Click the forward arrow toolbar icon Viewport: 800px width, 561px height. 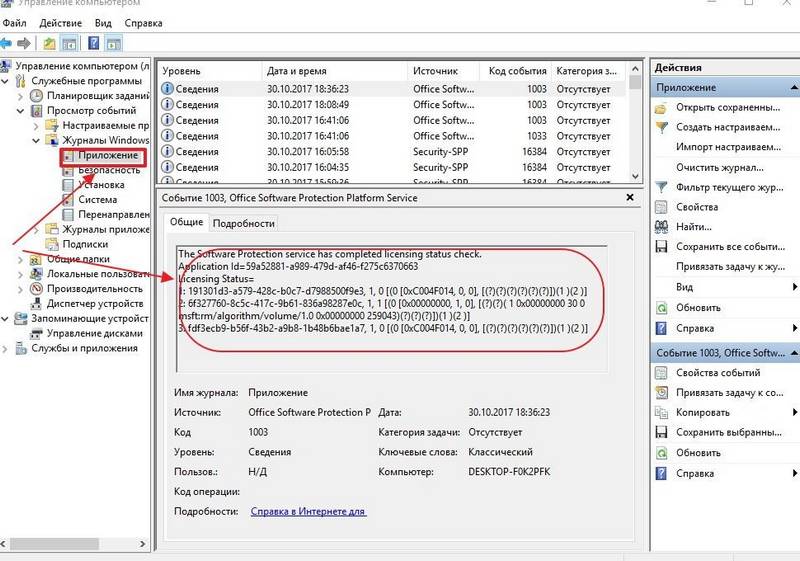[x=23, y=44]
